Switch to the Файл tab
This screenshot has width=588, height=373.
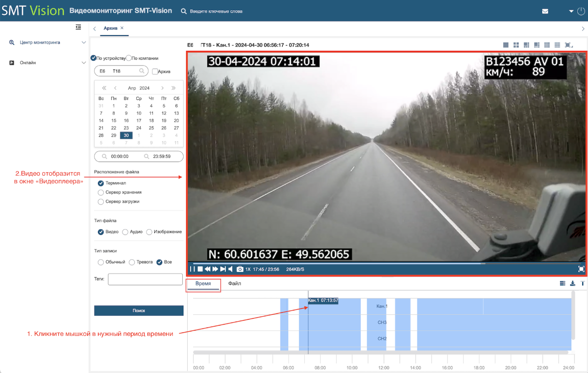(x=235, y=284)
